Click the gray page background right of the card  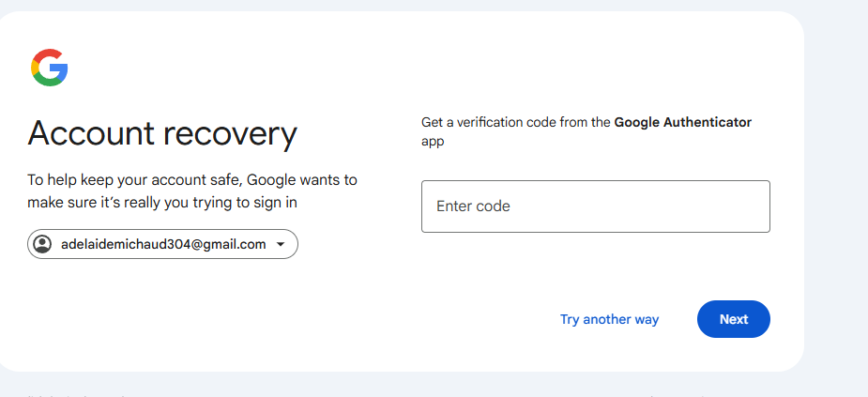click(x=835, y=188)
